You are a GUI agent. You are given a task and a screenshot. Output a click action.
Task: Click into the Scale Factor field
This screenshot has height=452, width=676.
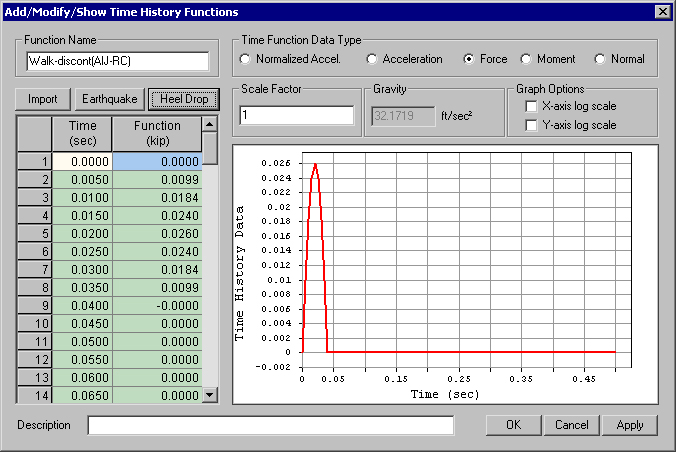click(297, 115)
